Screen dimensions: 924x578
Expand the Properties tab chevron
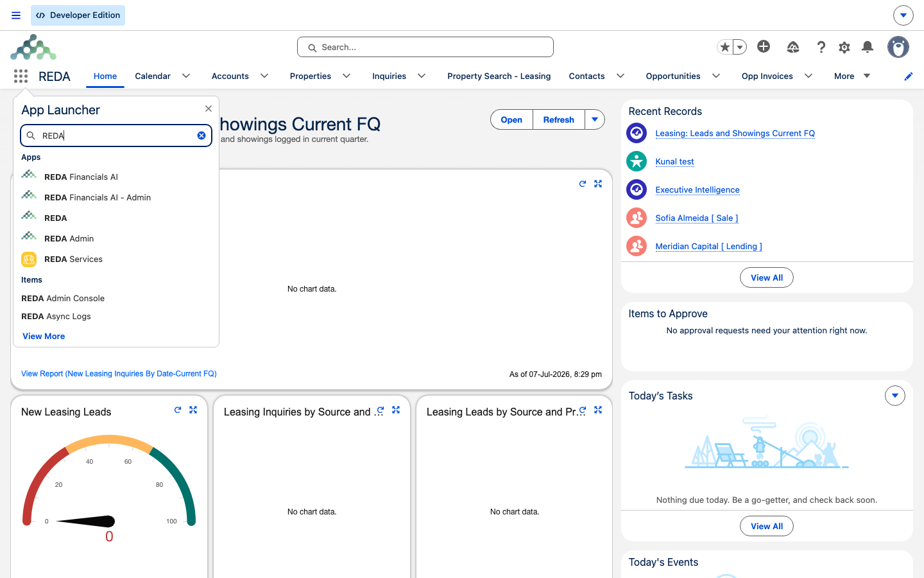click(346, 76)
